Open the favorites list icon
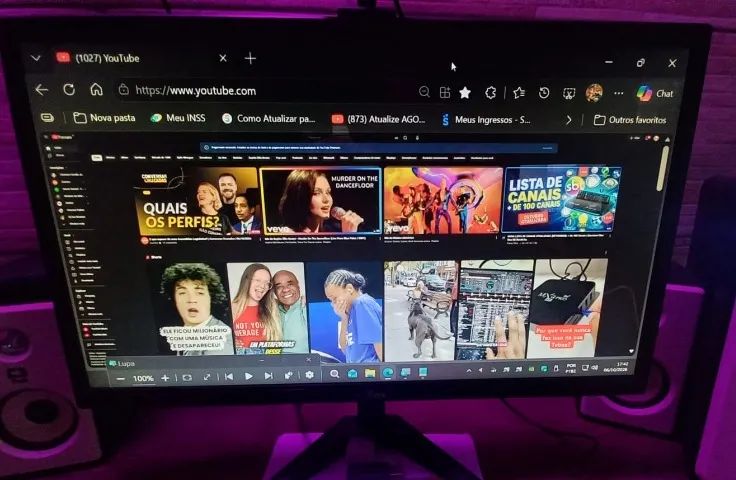Image resolution: width=736 pixels, height=480 pixels. [x=519, y=93]
